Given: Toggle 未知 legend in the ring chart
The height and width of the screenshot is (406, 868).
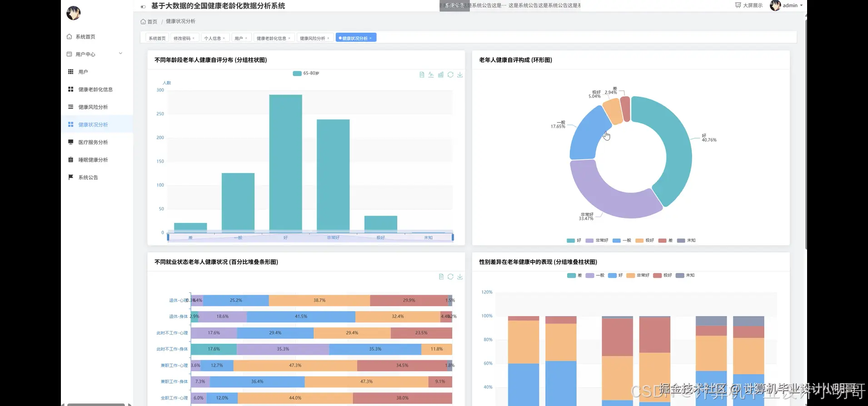Looking at the screenshot, I should (x=686, y=240).
